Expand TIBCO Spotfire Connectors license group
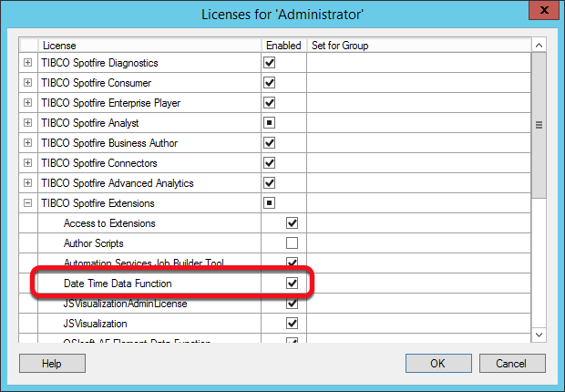Image resolution: width=565 pixels, height=392 pixels. [27, 163]
